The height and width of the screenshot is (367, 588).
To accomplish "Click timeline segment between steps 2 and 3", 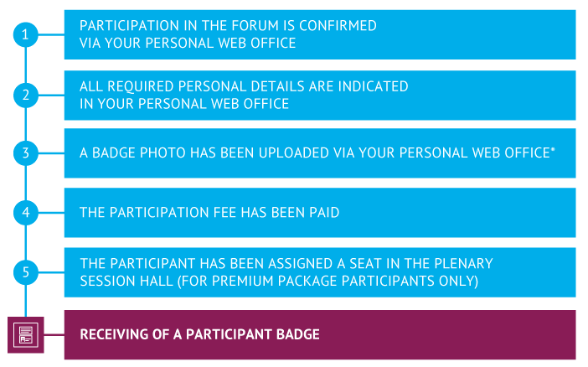I will click(25, 124).
